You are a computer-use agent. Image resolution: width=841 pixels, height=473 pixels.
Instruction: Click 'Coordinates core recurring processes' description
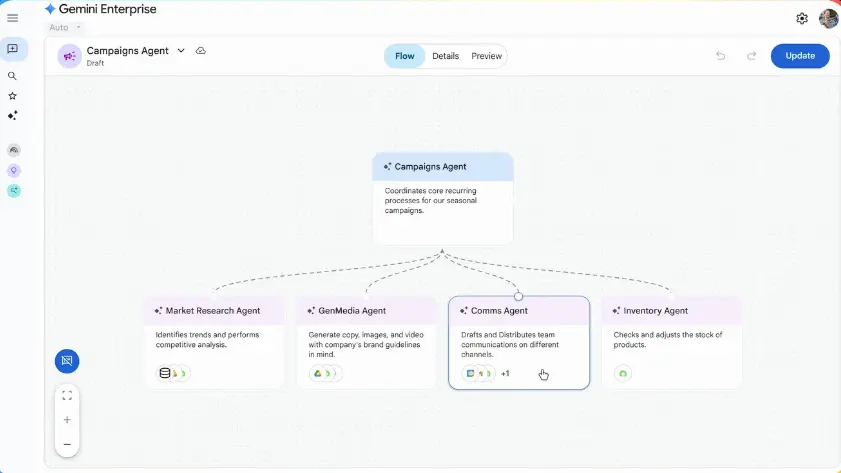[431, 201]
